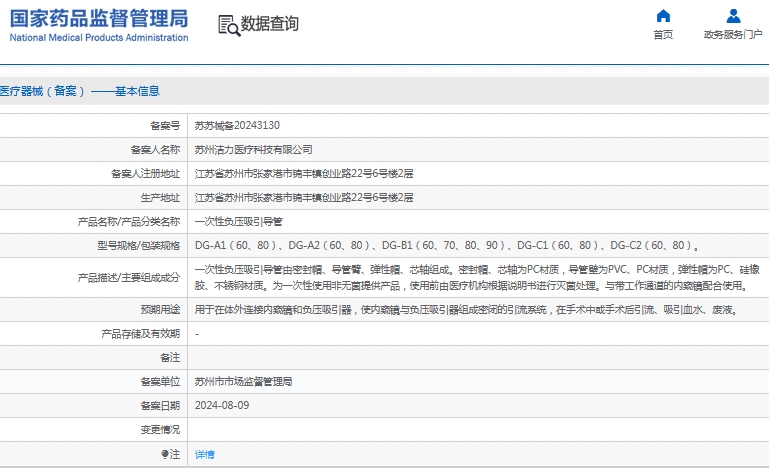Image resolution: width=769 pixels, height=473 pixels.
Task: Click the 数据查询 heading text
Action: (x=269, y=23)
